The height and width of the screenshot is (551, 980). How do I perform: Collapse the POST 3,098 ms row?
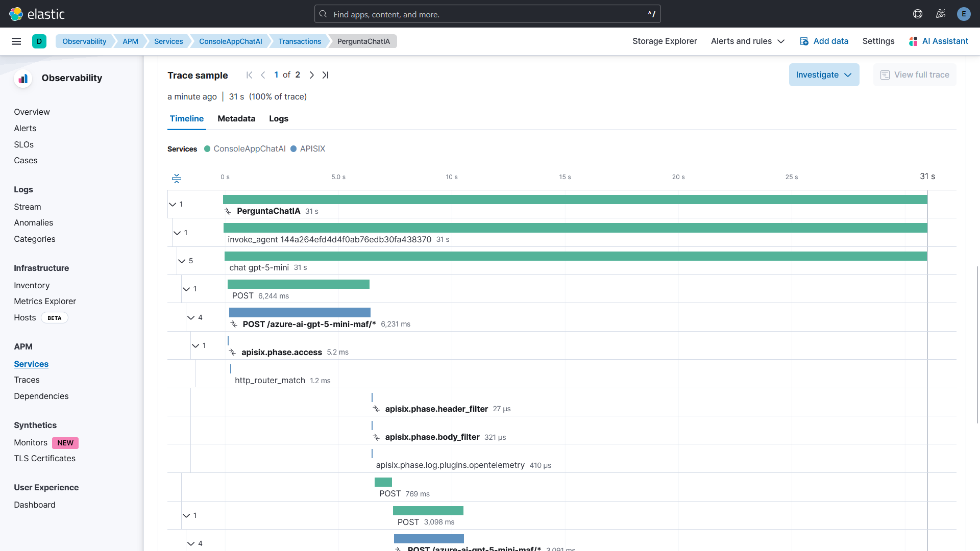tap(186, 515)
